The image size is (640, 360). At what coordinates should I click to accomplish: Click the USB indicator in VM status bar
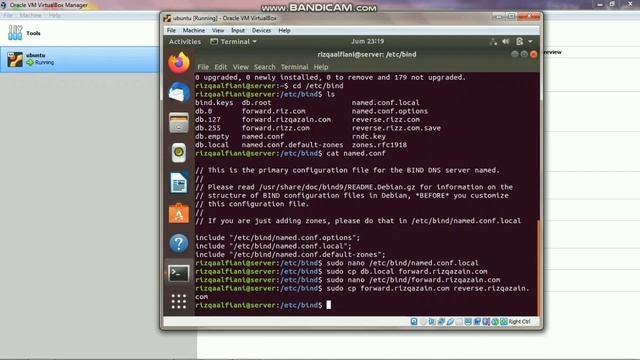450,322
